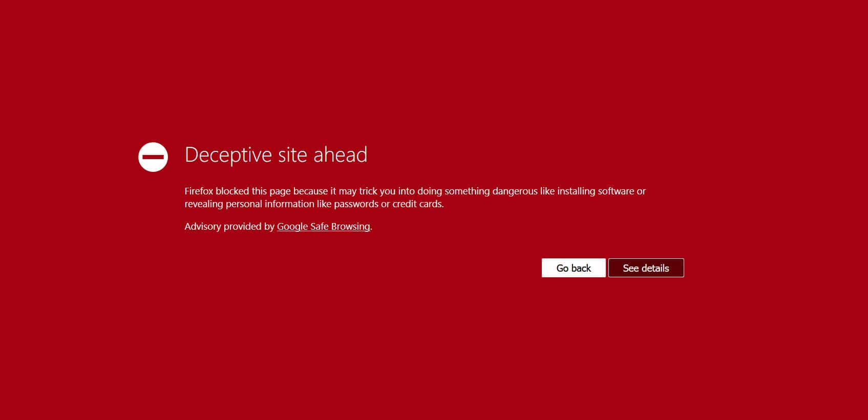
Task: Open the Google Safe Browsing link
Action: pyautogui.click(x=323, y=227)
